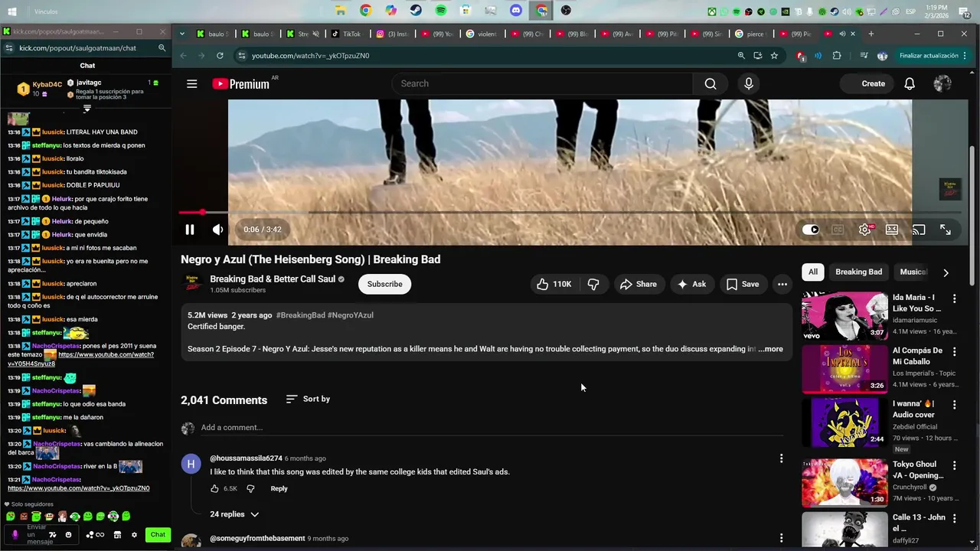Screen dimensions: 980x551
Task: Click the YouTube Search field
Action: pyautogui.click(x=542, y=83)
